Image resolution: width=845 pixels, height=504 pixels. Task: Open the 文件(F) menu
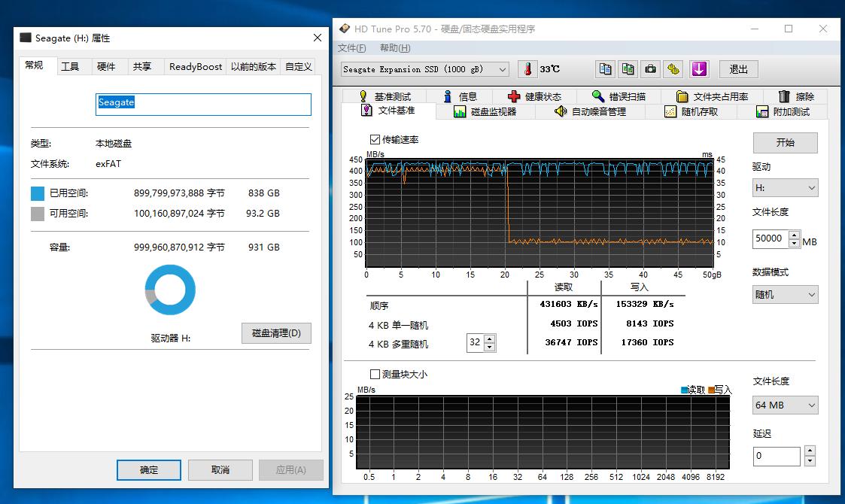[x=351, y=47]
